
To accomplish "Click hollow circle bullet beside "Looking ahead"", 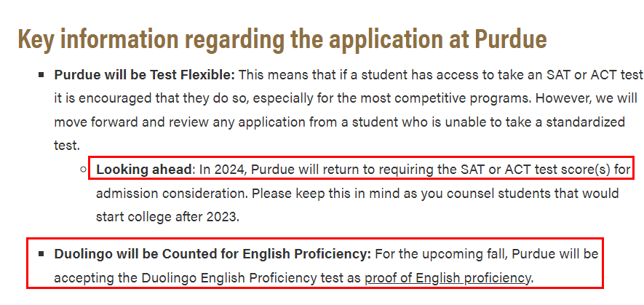I will (x=84, y=169).
